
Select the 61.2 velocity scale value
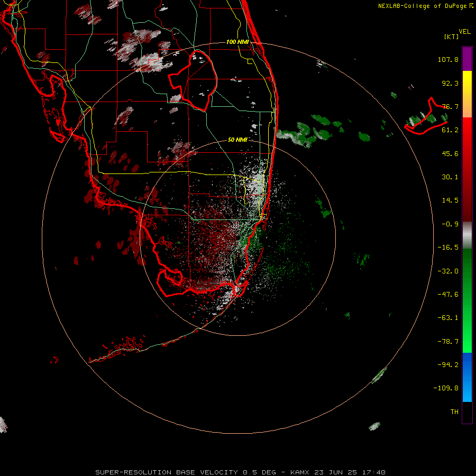pyautogui.click(x=450, y=130)
